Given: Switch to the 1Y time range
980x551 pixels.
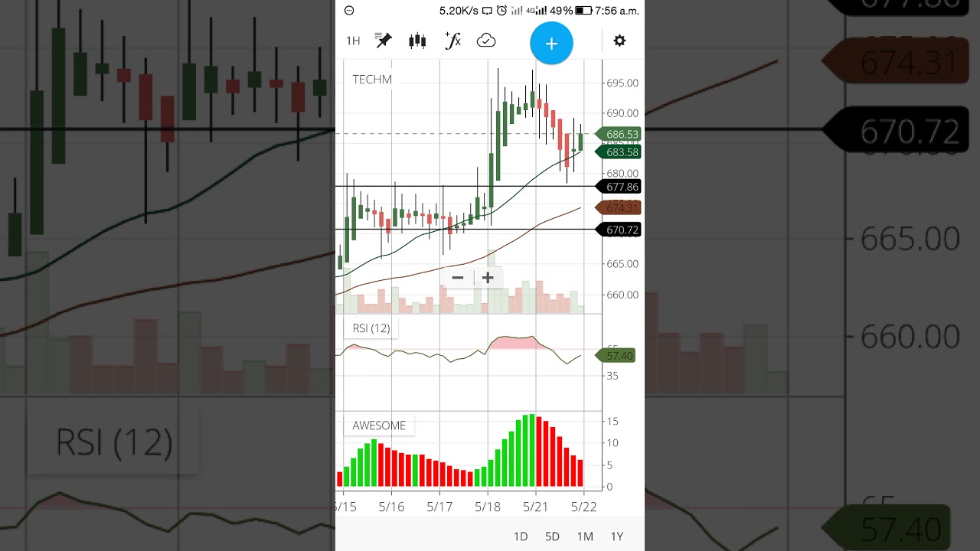Looking at the screenshot, I should (x=617, y=536).
